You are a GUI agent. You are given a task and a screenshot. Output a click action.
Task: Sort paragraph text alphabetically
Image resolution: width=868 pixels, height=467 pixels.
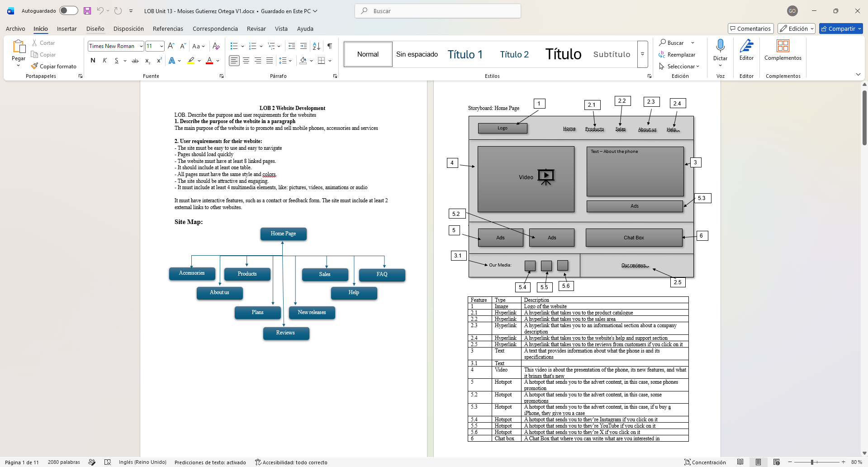click(x=317, y=46)
